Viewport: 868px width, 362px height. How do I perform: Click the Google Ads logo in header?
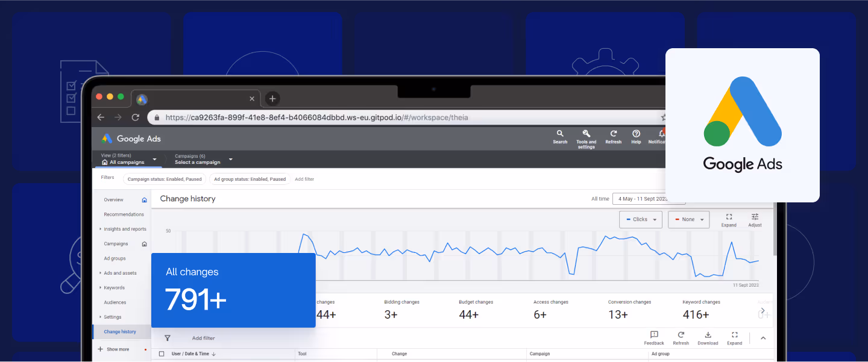[131, 139]
